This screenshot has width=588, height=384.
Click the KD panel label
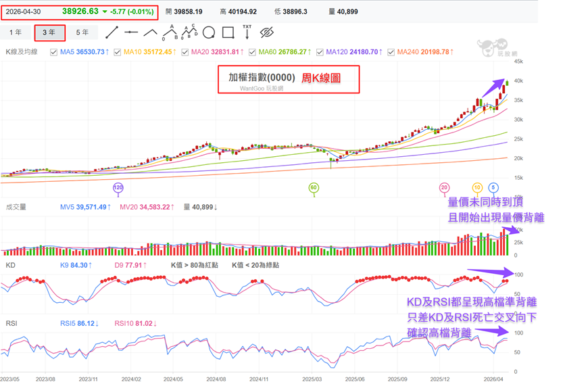[11, 265]
